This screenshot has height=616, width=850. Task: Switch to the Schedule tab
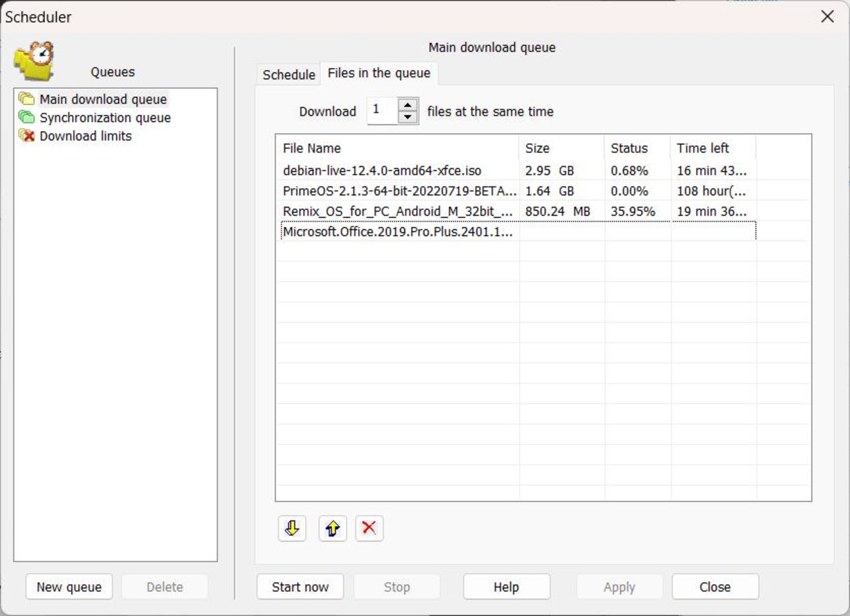pos(288,73)
